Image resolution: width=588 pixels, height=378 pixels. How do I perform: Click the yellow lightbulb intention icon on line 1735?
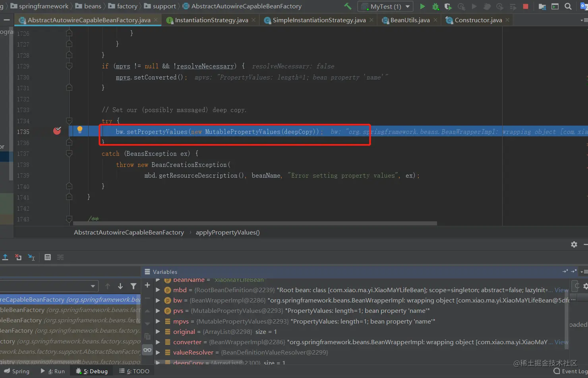point(79,130)
